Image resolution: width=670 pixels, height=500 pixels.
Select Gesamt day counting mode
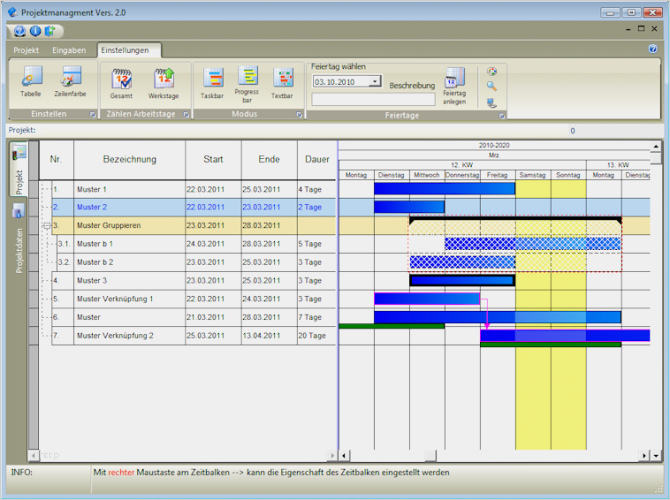(122, 78)
